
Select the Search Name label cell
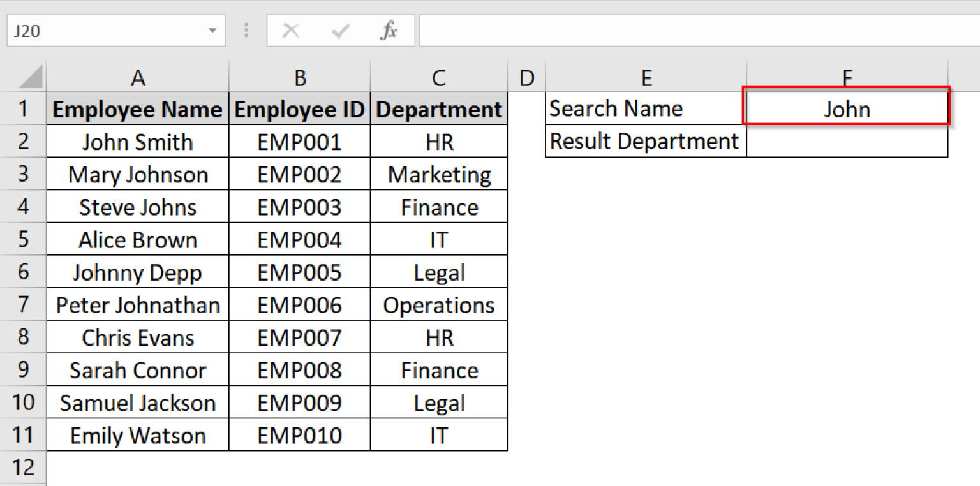click(646, 108)
